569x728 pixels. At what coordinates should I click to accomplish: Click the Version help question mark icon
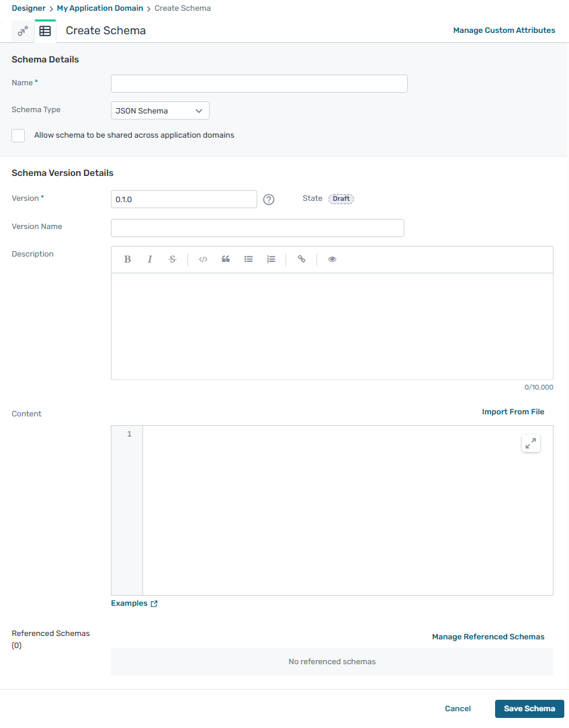[269, 199]
